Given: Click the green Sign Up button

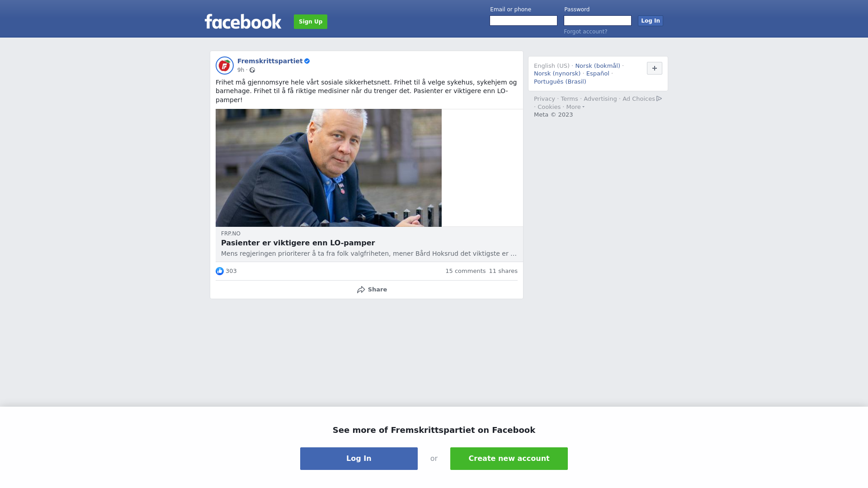Looking at the screenshot, I should coord(311,22).
